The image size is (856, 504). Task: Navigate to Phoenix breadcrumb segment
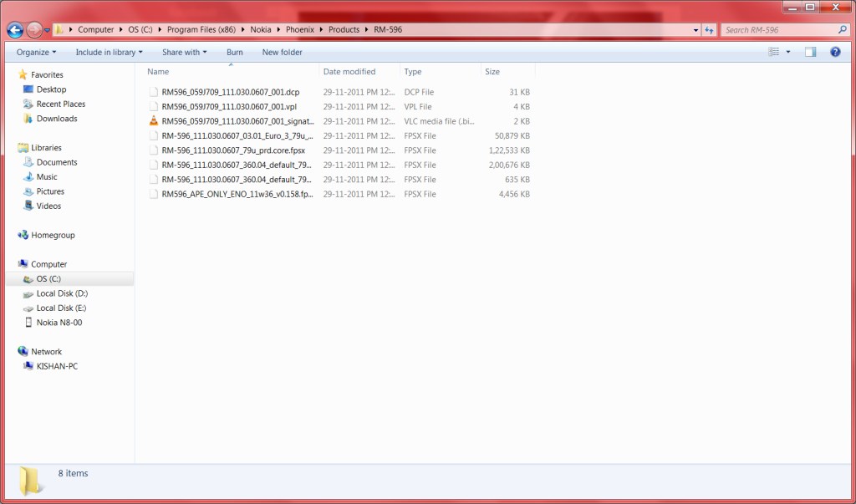[x=300, y=29]
